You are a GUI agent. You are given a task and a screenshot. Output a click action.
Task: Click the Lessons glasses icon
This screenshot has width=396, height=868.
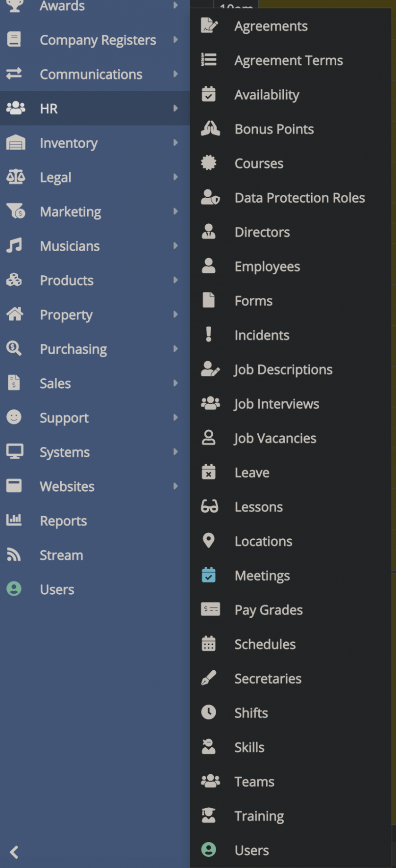(x=209, y=506)
